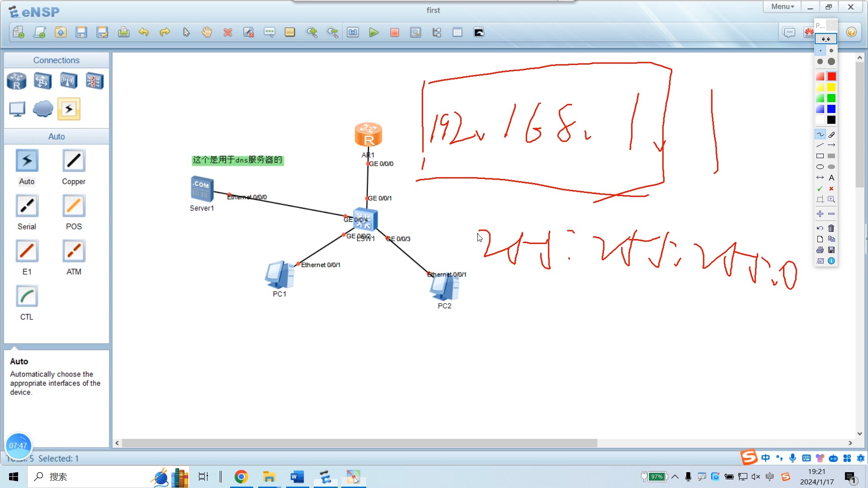Image resolution: width=868 pixels, height=488 pixels.
Task: Click the green DNS server note label
Action: (x=238, y=160)
